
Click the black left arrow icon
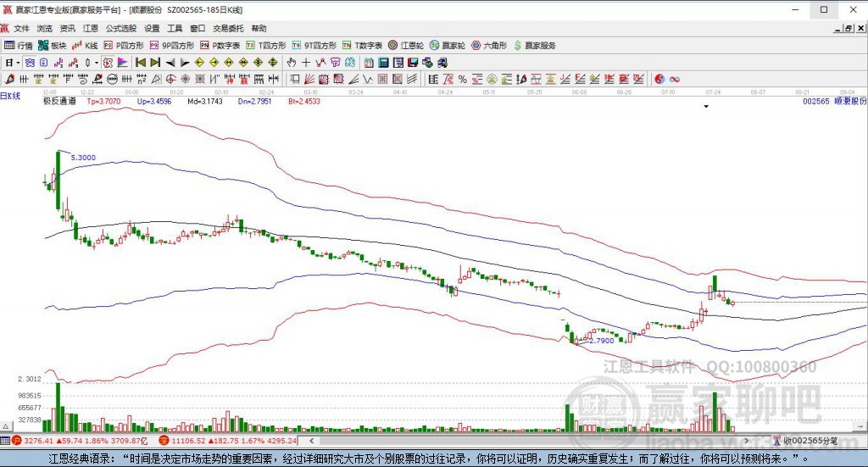point(170,63)
